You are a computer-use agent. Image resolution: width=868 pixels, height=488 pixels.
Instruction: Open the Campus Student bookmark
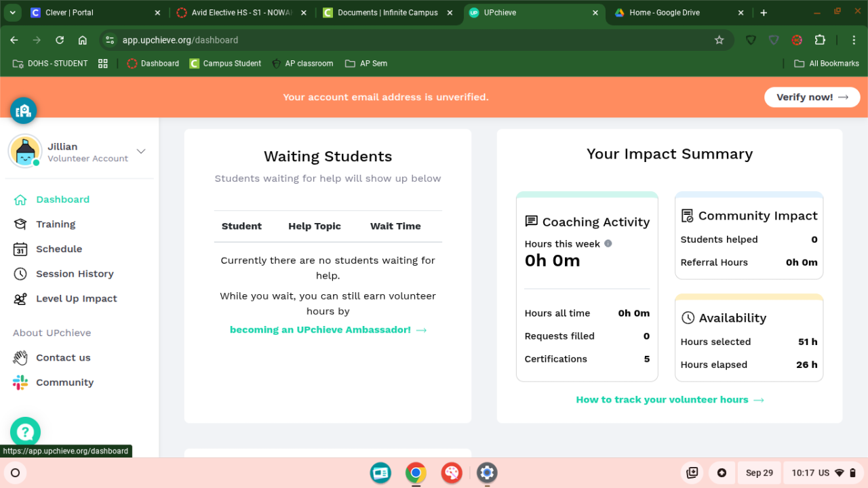[x=225, y=64]
